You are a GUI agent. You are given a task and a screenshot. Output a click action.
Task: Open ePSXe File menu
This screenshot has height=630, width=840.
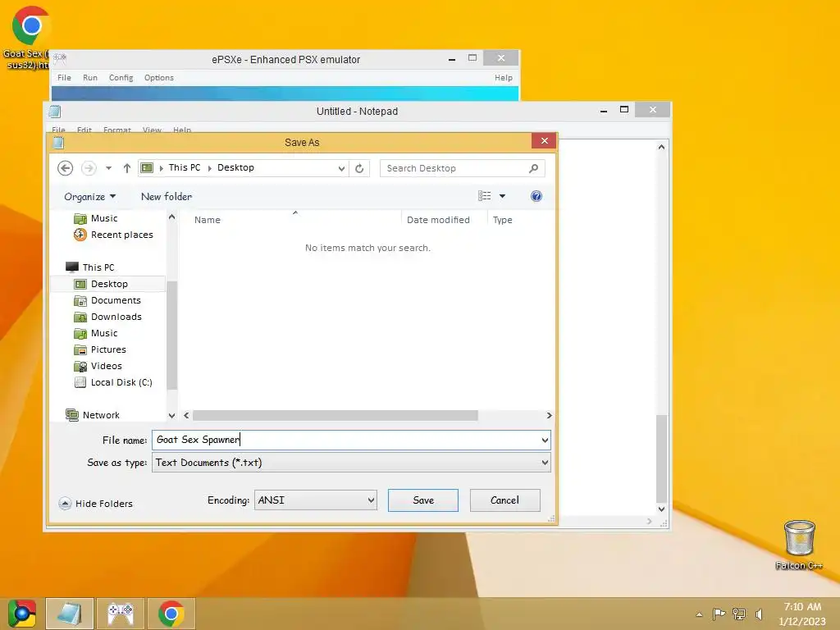tap(64, 78)
